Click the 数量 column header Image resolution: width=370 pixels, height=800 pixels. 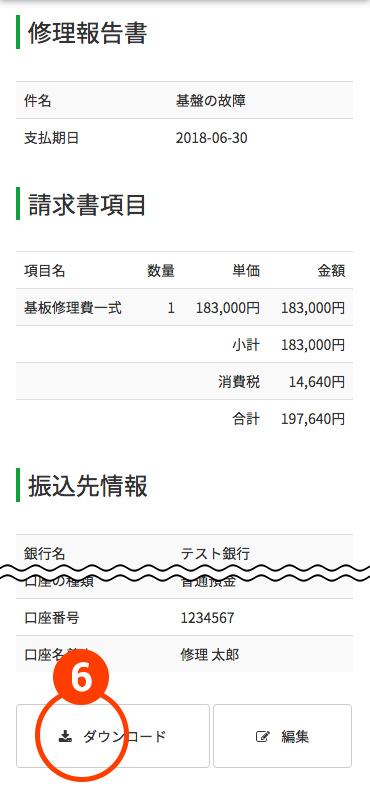pos(161,270)
